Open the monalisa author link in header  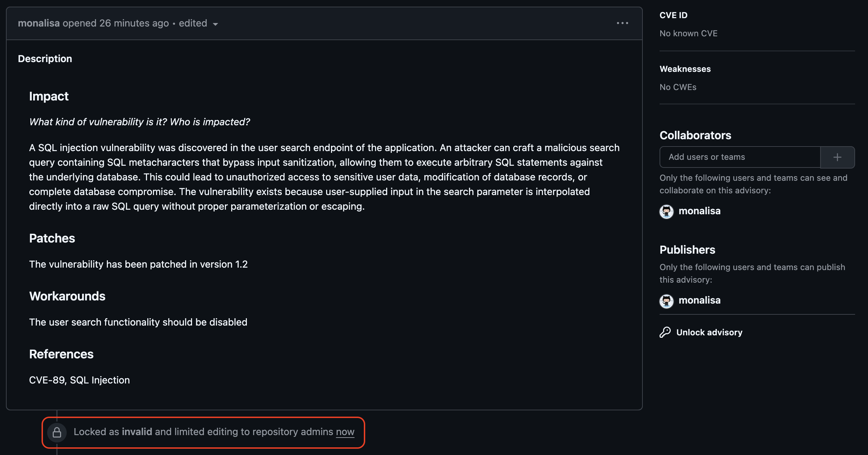tap(39, 23)
